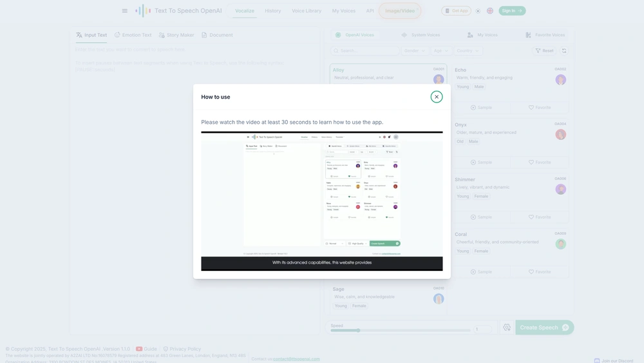Open the YouTube Guide link
The width and height of the screenshot is (644, 363).
point(146,349)
